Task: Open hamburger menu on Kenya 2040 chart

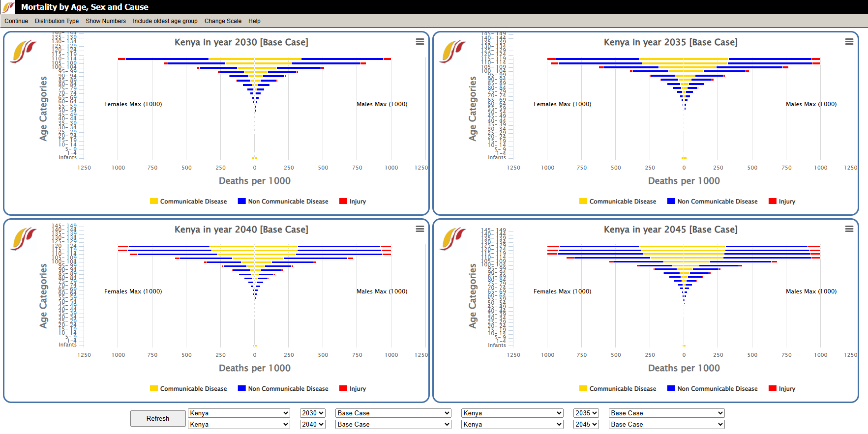Action: 419,229
